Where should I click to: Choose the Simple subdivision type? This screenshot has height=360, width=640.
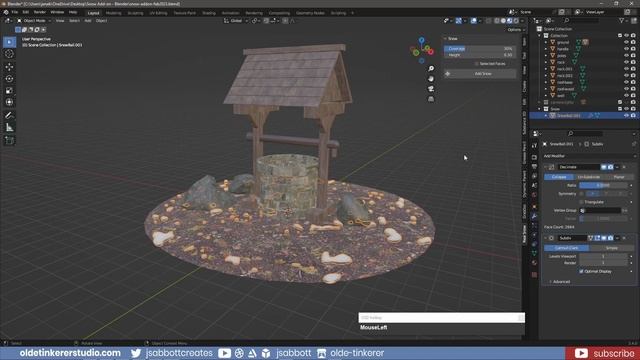[611, 248]
